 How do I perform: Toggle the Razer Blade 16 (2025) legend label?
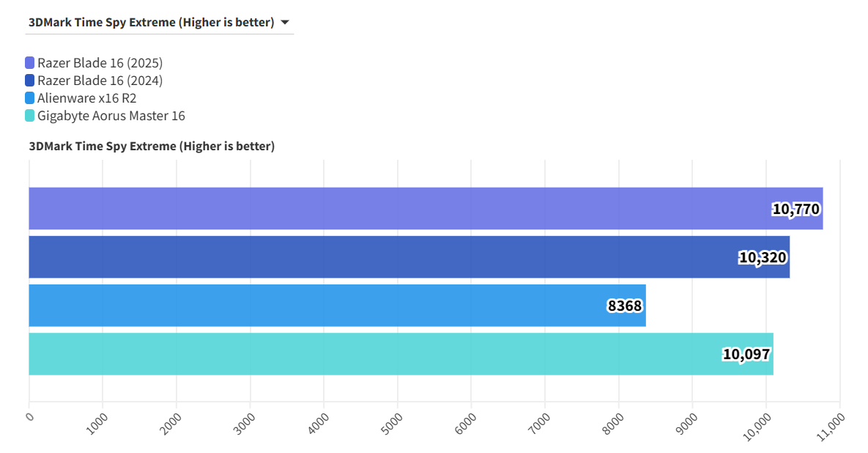click(x=100, y=63)
